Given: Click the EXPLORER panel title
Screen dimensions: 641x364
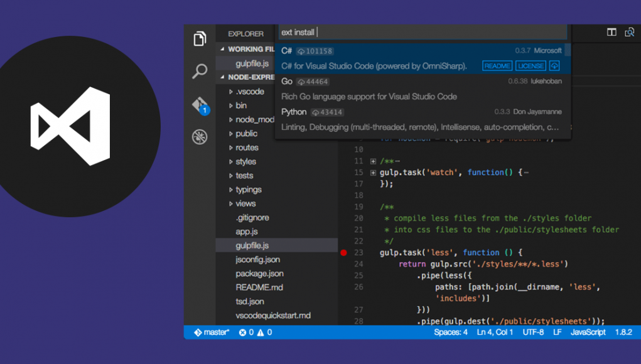Looking at the screenshot, I should click(245, 34).
